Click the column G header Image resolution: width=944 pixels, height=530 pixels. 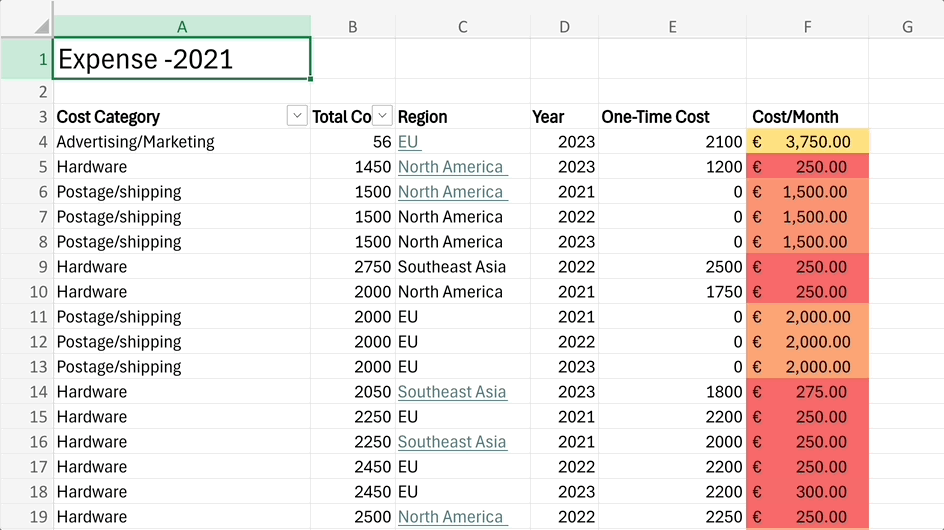[x=907, y=27]
